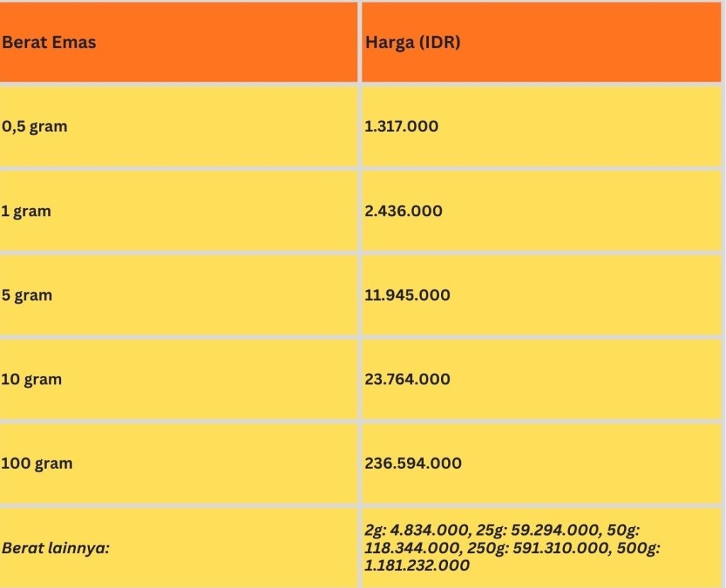Viewport: 726px width, 588px height.
Task: Select the 1.181.232.000 price text
Action: (x=417, y=565)
